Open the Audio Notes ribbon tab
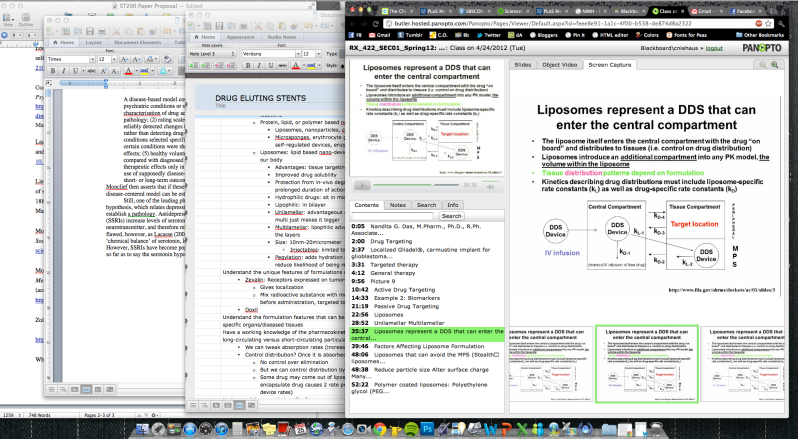798x439 pixels. 282,37
